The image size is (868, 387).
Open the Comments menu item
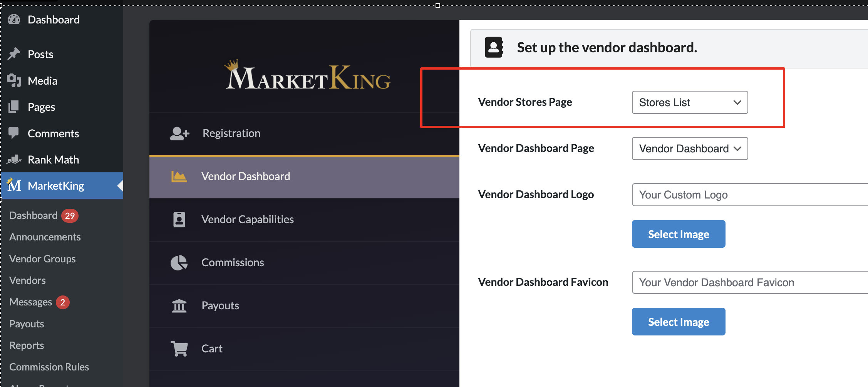62,133
